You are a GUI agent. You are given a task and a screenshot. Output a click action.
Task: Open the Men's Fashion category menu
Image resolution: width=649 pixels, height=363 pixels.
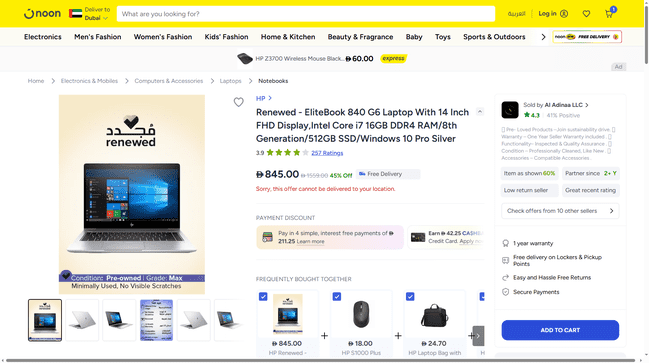click(x=98, y=37)
